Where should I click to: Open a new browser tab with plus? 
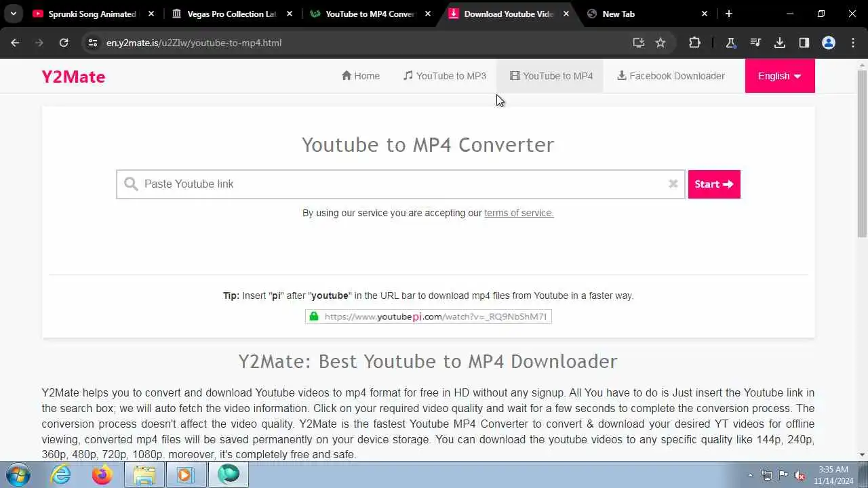tap(729, 14)
